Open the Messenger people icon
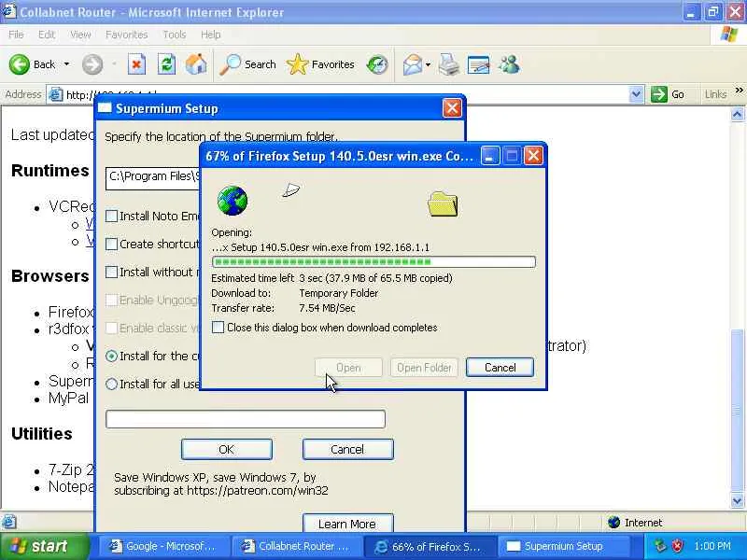This screenshot has height=560, width=747. click(x=509, y=64)
